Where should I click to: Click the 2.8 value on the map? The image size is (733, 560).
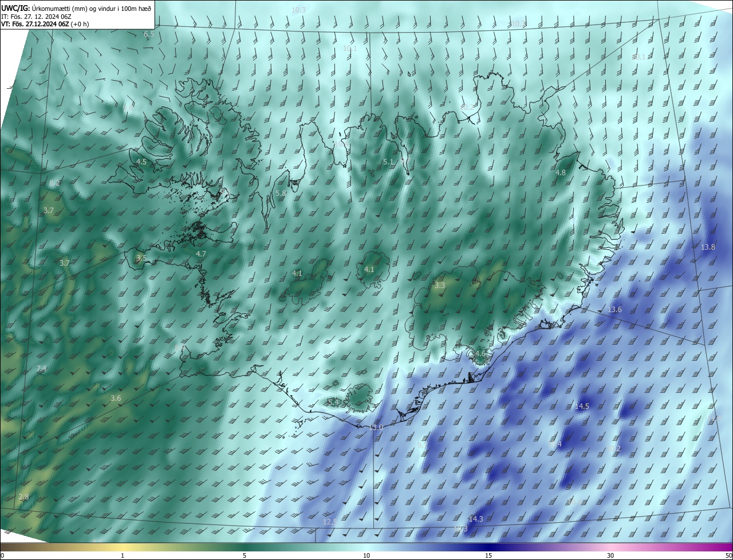point(23,496)
